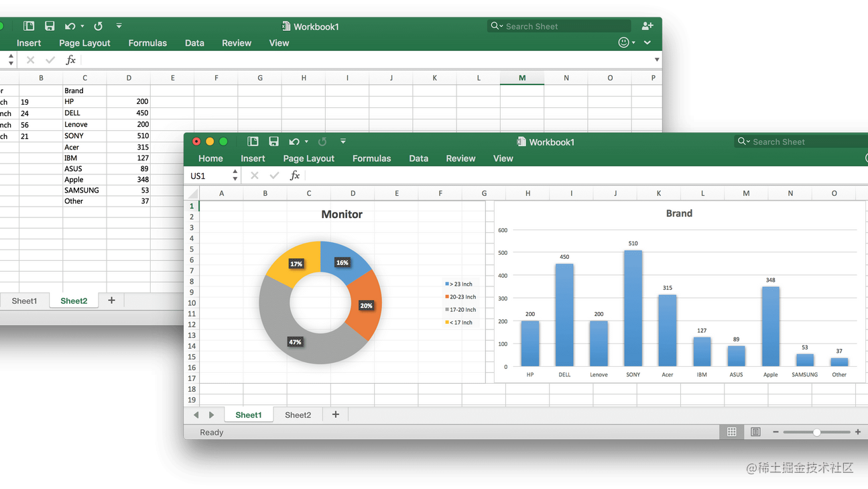Click zoom in plus in status bar

[857, 432]
